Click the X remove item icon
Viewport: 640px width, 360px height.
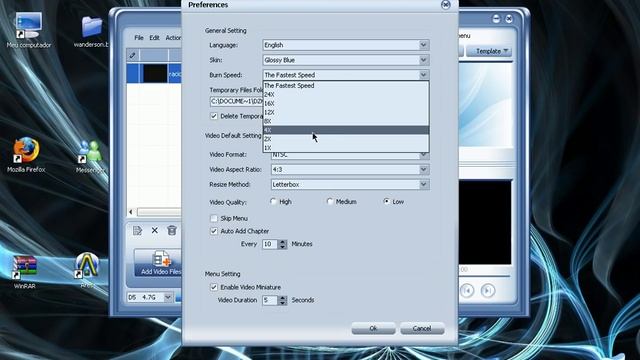pyautogui.click(x=155, y=231)
